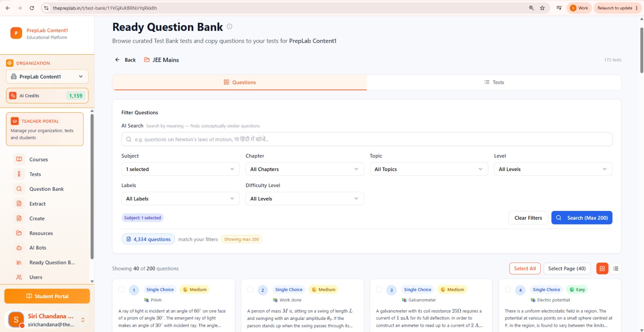644x332 pixels.
Task: Open the Teacher Portal card
Action: (45, 129)
